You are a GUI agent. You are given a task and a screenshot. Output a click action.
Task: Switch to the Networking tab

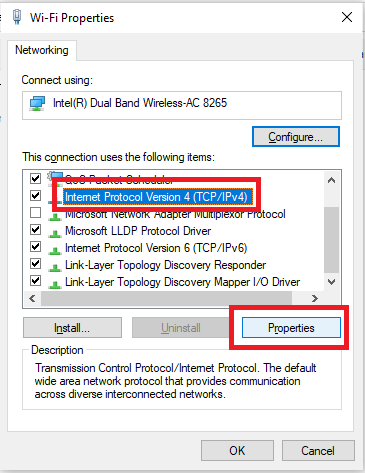tap(42, 50)
